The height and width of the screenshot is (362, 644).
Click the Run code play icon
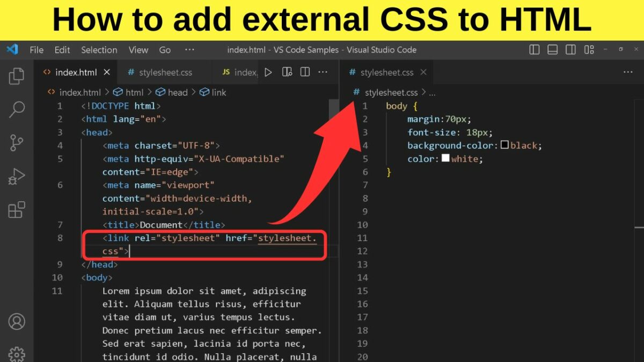268,72
